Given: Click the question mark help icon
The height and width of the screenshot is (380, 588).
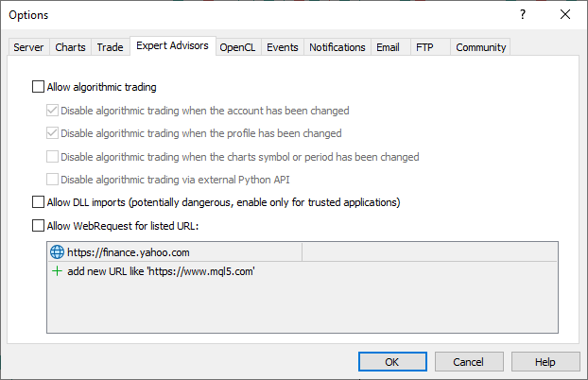Looking at the screenshot, I should 523,14.
